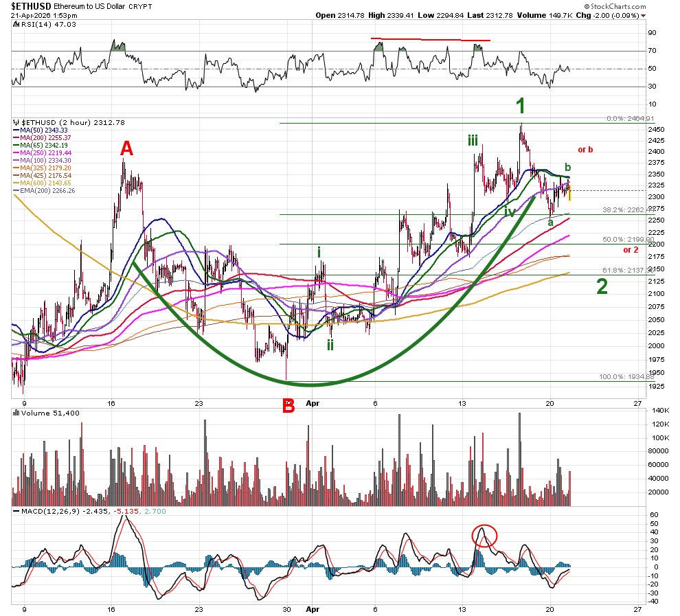Viewport: 680px width, 616px height.
Task: Click the '38.2%' Fibonacci level label
Action: tap(628, 210)
